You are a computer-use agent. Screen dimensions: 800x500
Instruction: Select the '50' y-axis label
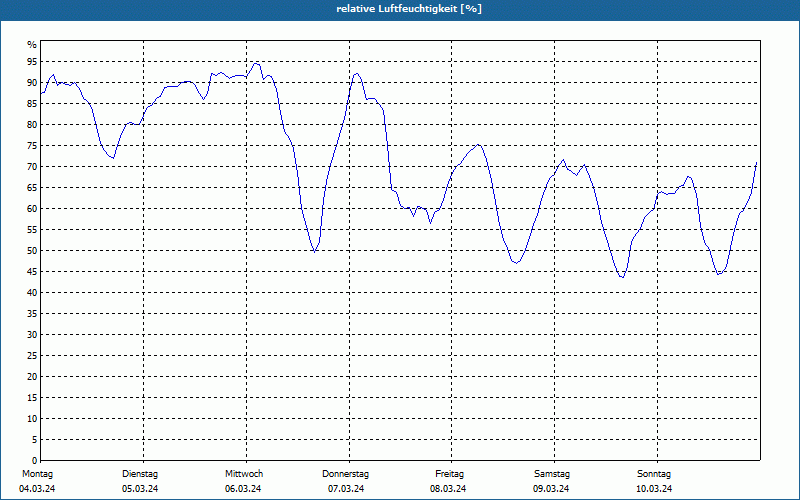coord(32,251)
